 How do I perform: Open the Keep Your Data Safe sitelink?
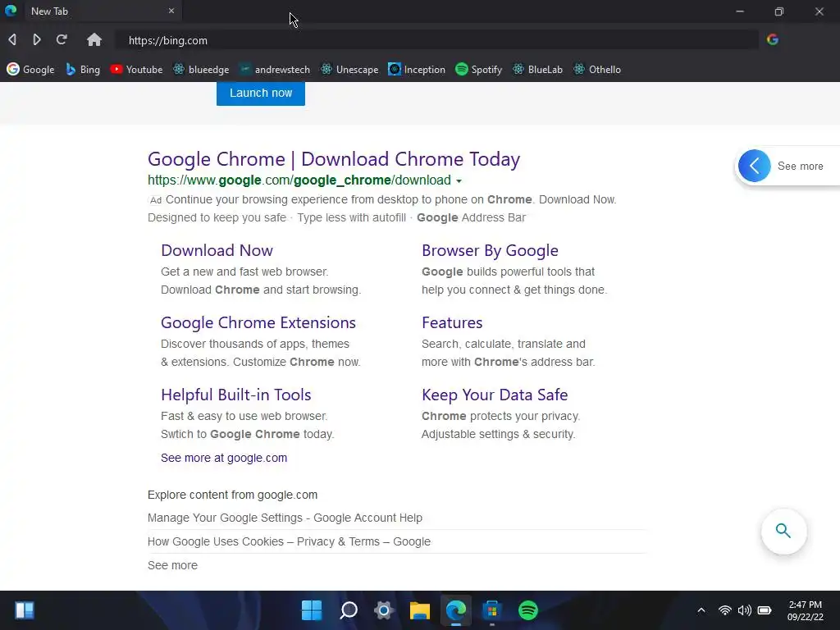(x=495, y=395)
